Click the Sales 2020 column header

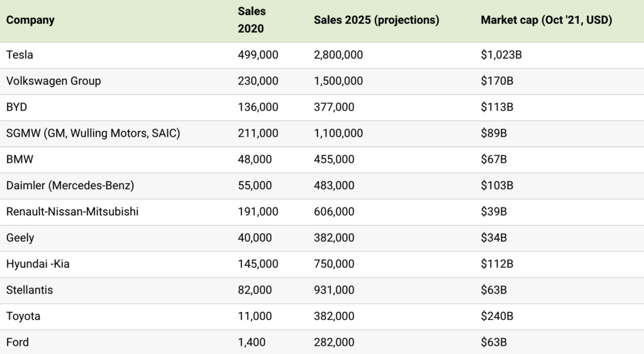(252, 19)
